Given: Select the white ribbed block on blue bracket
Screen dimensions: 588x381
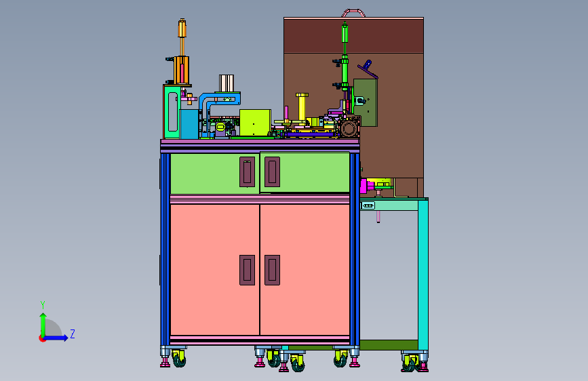Looking at the screenshot, I should [227, 83].
